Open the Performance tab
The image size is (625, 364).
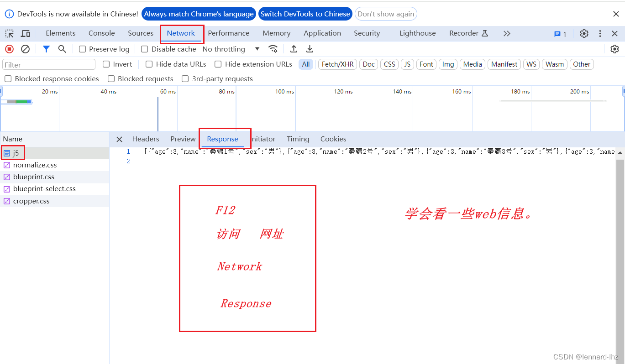[x=229, y=33]
